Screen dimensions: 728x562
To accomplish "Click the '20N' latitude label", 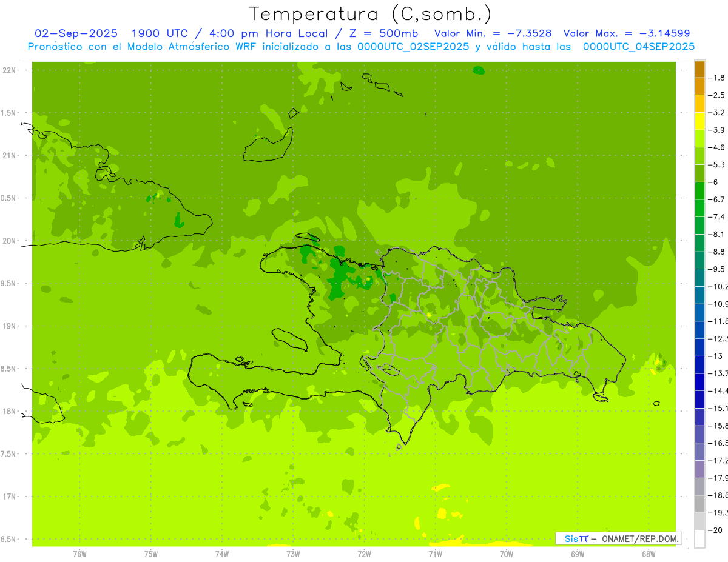I will click(x=10, y=241).
